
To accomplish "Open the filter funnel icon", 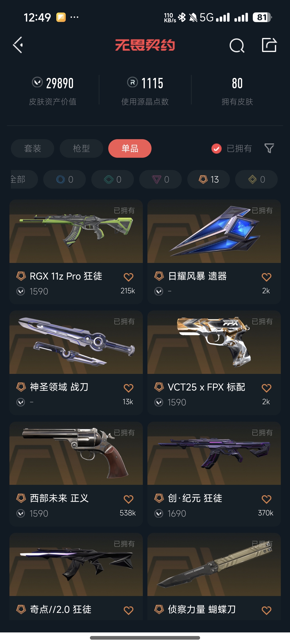I will 269,148.
